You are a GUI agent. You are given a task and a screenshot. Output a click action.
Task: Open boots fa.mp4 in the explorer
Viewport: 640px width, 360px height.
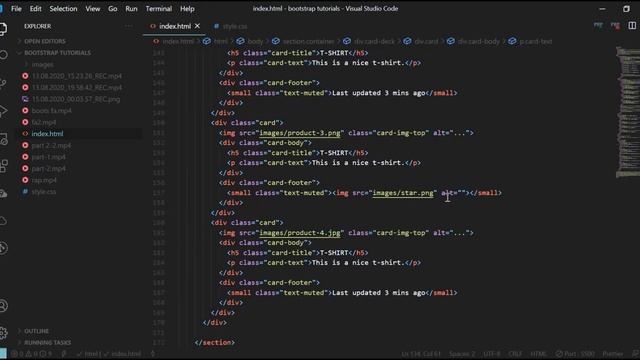point(51,111)
